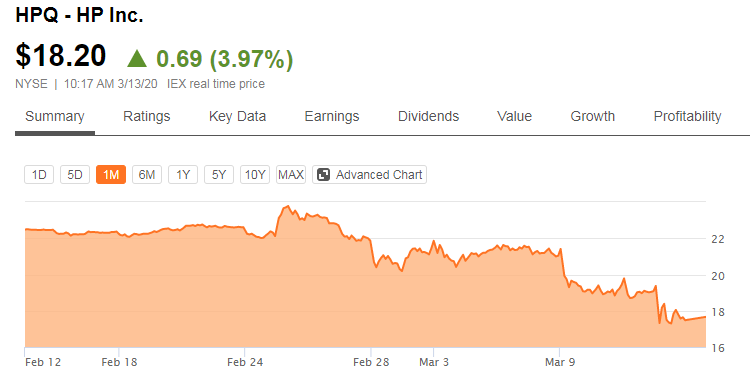Select the 1D chart range

pos(39,175)
